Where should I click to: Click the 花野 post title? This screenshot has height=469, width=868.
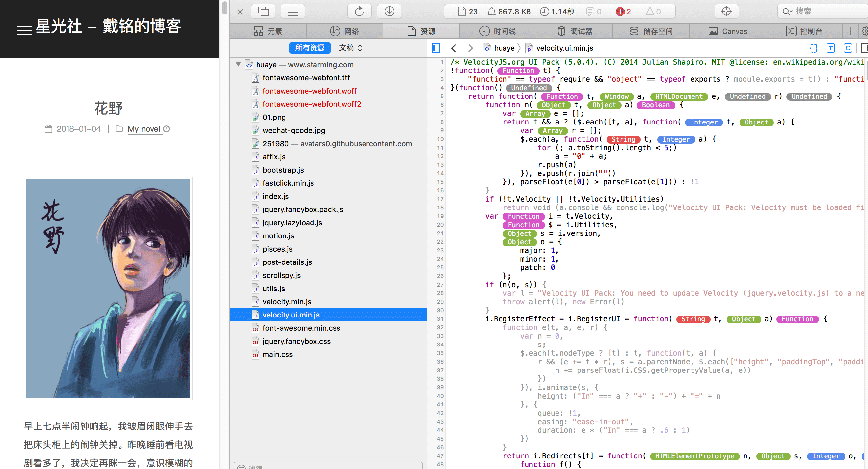[x=108, y=108]
